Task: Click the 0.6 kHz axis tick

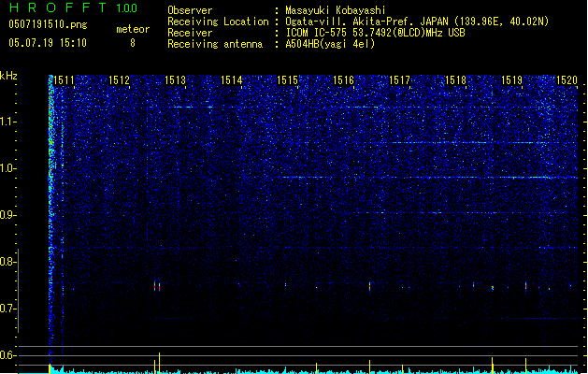Action: coord(7,355)
